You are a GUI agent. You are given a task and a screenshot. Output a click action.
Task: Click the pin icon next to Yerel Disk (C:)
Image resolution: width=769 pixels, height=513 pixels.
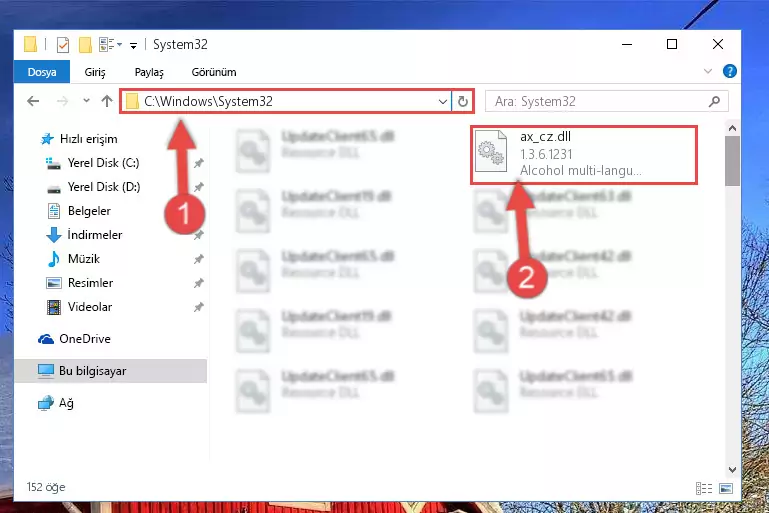click(x=199, y=163)
